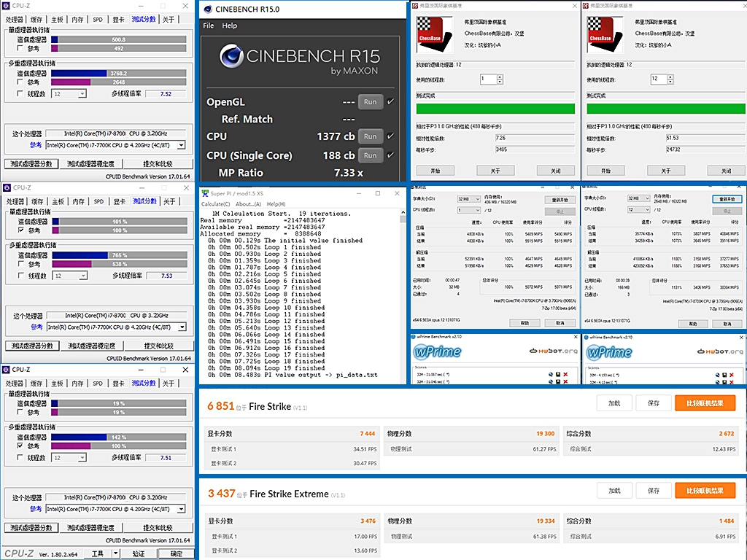
Task: Click the Cinebench R15 sphere logo
Action: click(x=231, y=56)
